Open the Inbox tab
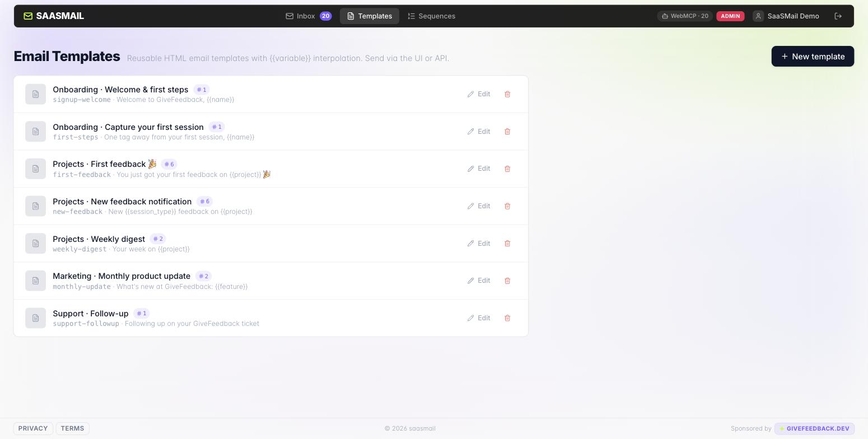The height and width of the screenshot is (439, 868). tap(309, 16)
